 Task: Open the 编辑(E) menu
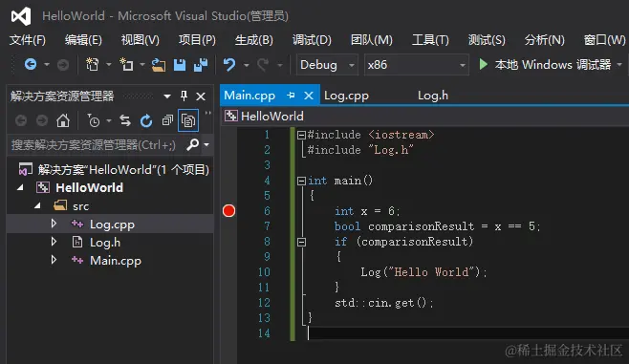(83, 40)
